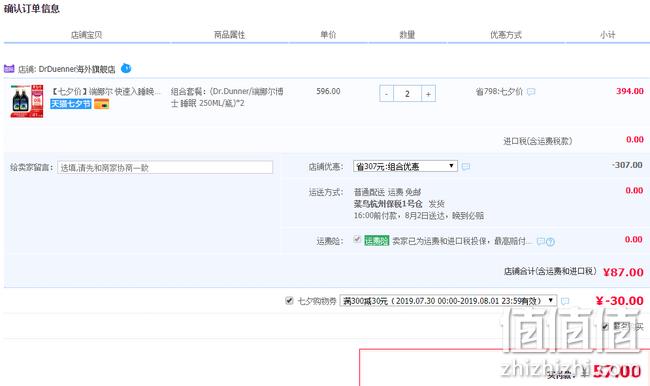Click the 店铺宝贝 column header

pyautogui.click(x=86, y=35)
